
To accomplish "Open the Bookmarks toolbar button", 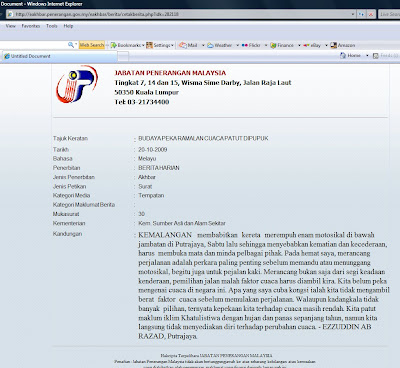I will [126, 45].
